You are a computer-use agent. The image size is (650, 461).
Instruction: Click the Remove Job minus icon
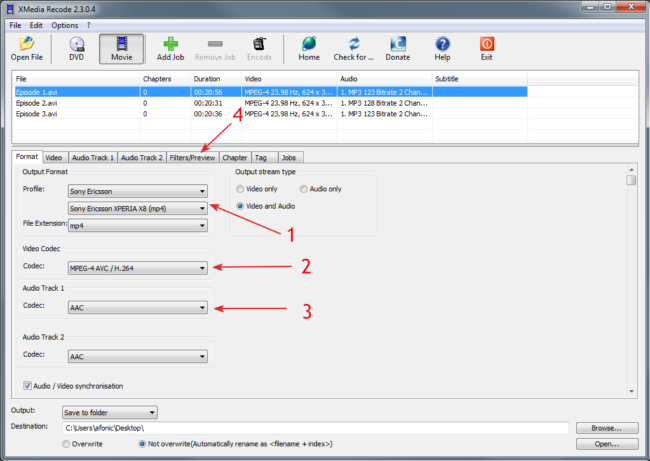[215, 44]
